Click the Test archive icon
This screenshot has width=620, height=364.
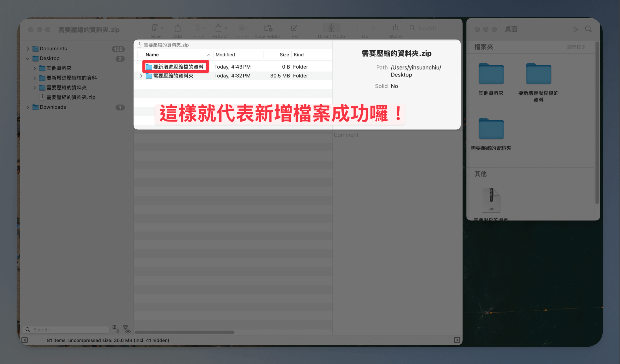pyautogui.click(x=294, y=28)
